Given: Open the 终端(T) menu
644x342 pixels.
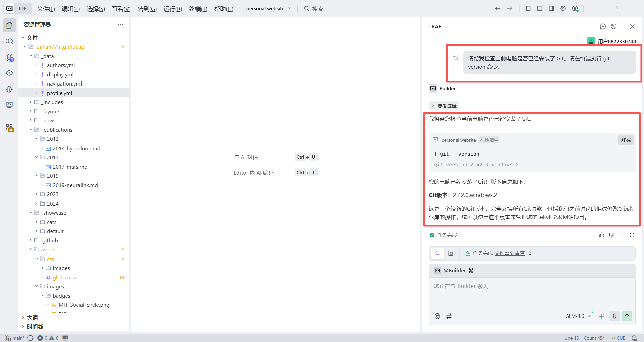Looking at the screenshot, I should [198, 9].
